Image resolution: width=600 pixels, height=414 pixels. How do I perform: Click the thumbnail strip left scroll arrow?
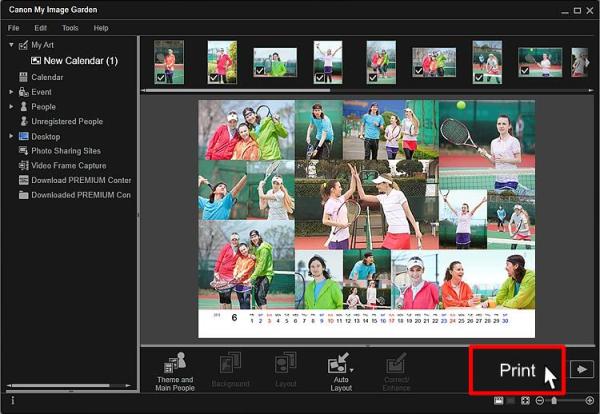(x=143, y=91)
